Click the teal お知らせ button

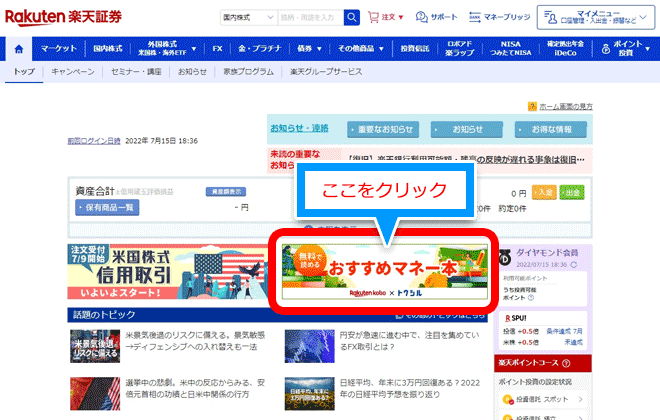click(x=466, y=130)
